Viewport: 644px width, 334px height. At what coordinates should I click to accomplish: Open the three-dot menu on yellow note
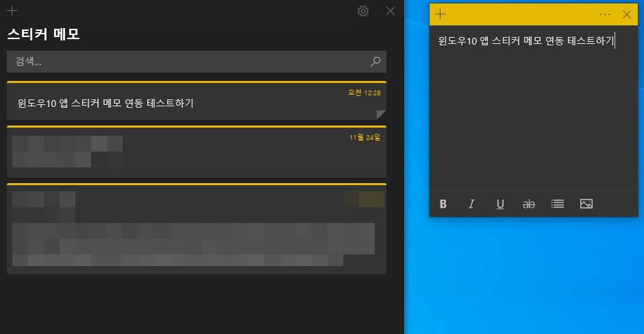point(604,14)
